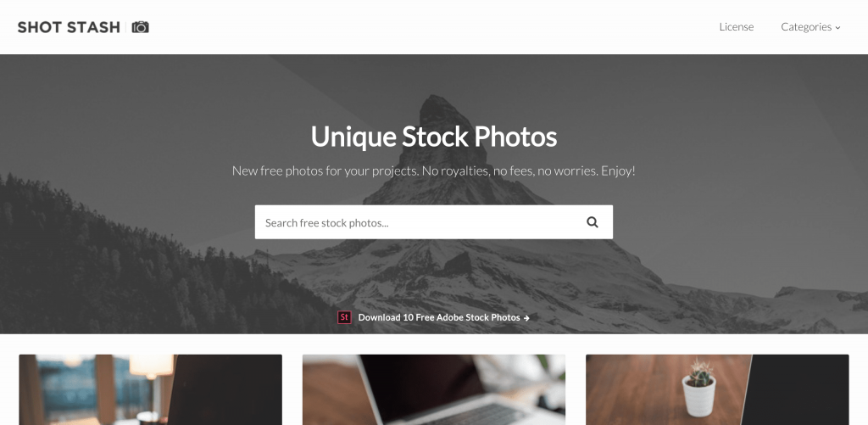Click the small white potted cactus
Viewport: 868px width, 425px height.
click(698, 388)
